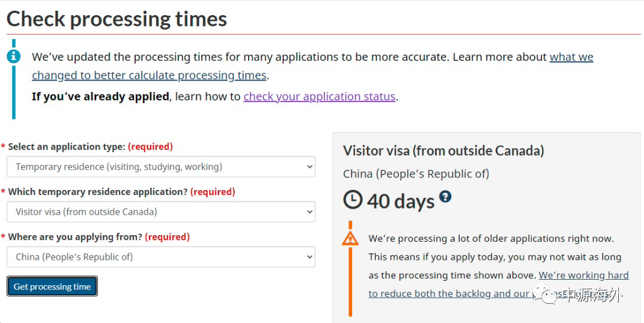Click the Get processing time button
644x323 pixels.
[x=52, y=286]
